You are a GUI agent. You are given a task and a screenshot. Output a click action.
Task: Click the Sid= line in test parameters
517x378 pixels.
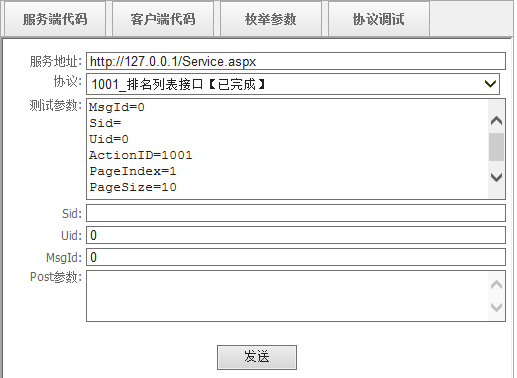pyautogui.click(x=105, y=123)
